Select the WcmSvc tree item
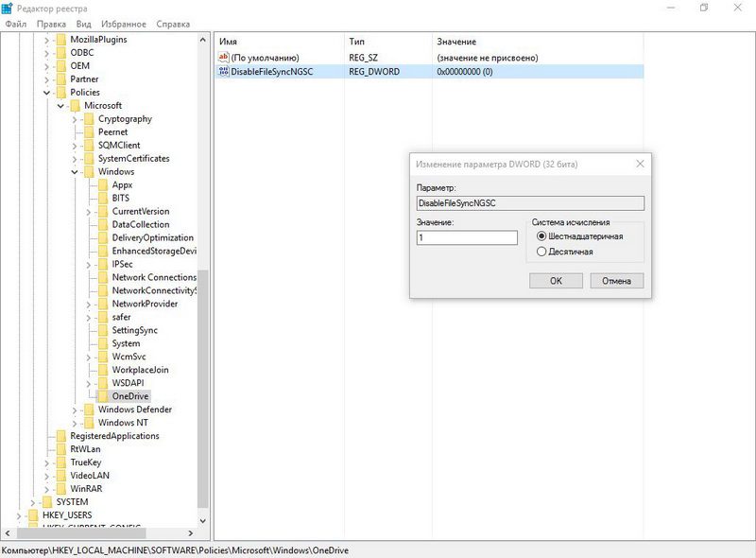The image size is (756, 558). 129,357
